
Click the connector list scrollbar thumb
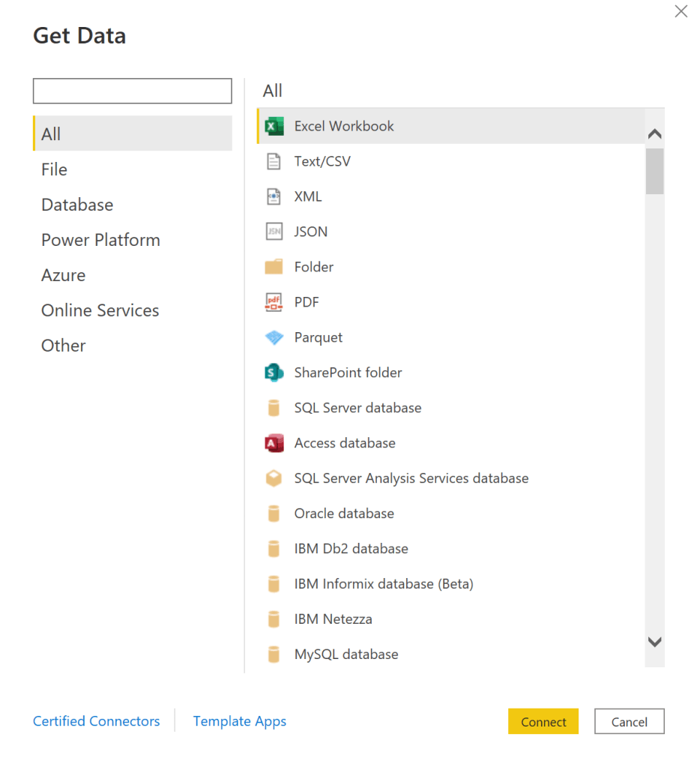[654, 171]
